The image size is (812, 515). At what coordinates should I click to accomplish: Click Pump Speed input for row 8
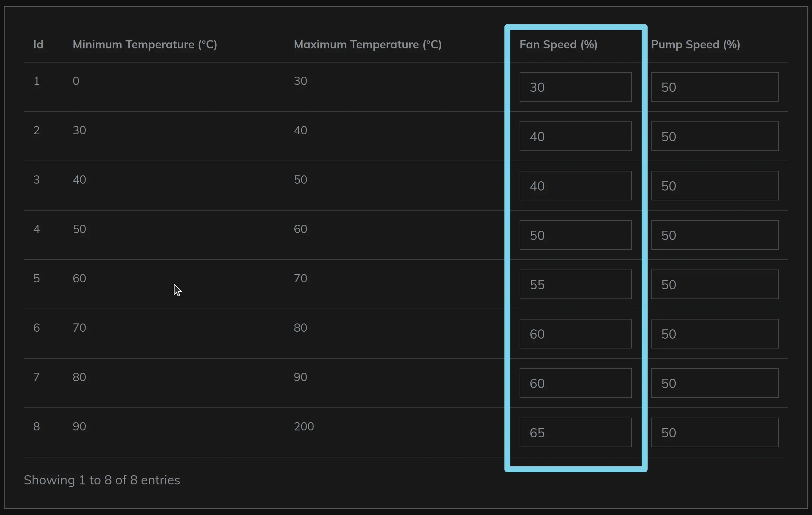click(x=714, y=432)
